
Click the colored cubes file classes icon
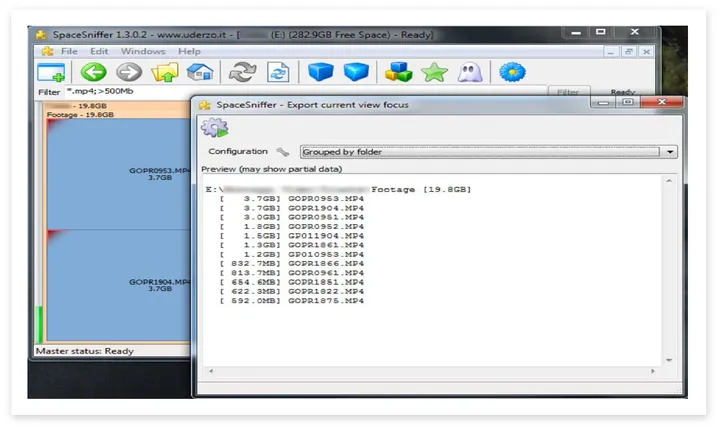click(398, 72)
